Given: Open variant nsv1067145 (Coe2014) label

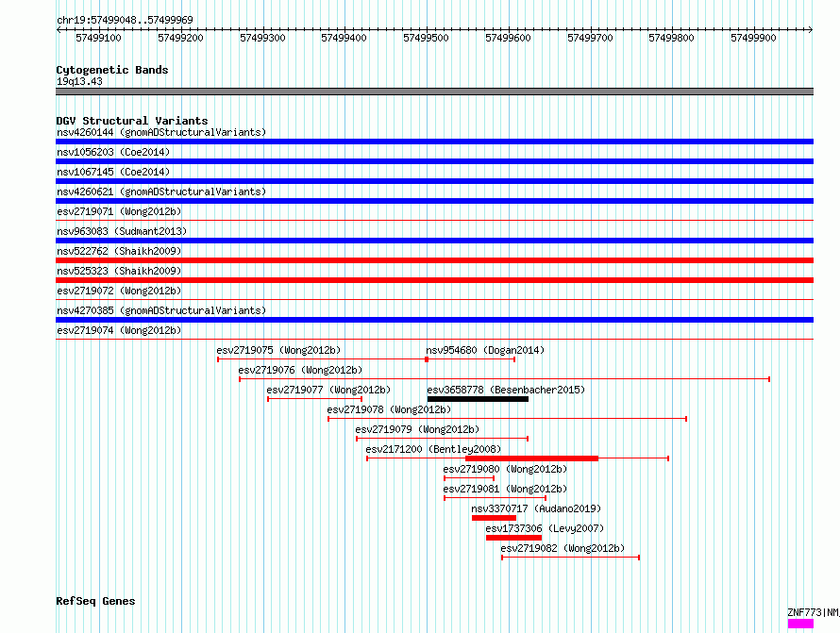Looking at the screenshot, I should pos(113,172).
